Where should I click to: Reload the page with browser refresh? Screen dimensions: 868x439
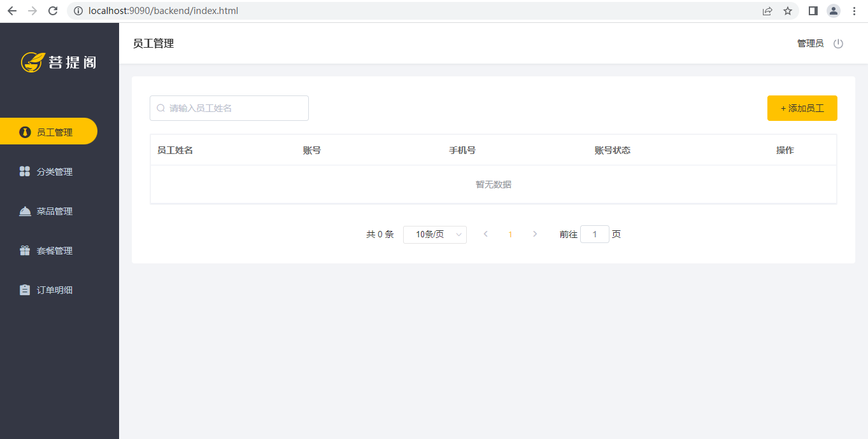click(53, 11)
